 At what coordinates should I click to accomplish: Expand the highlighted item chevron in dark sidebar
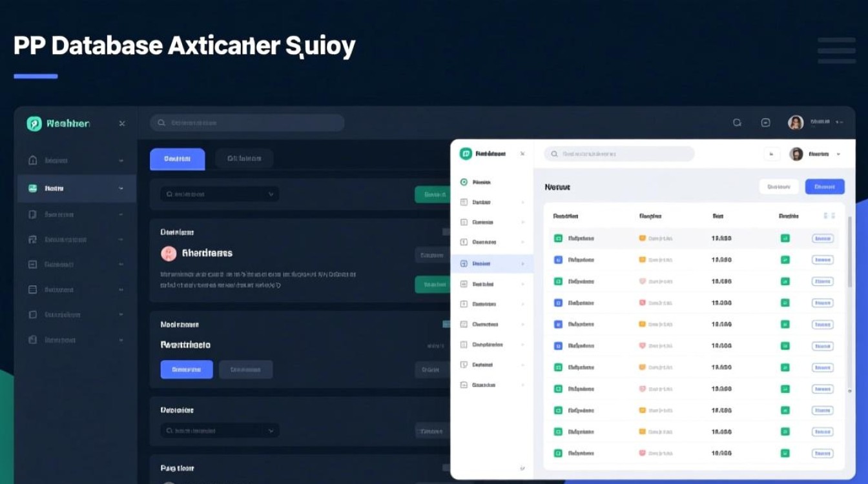(x=121, y=188)
